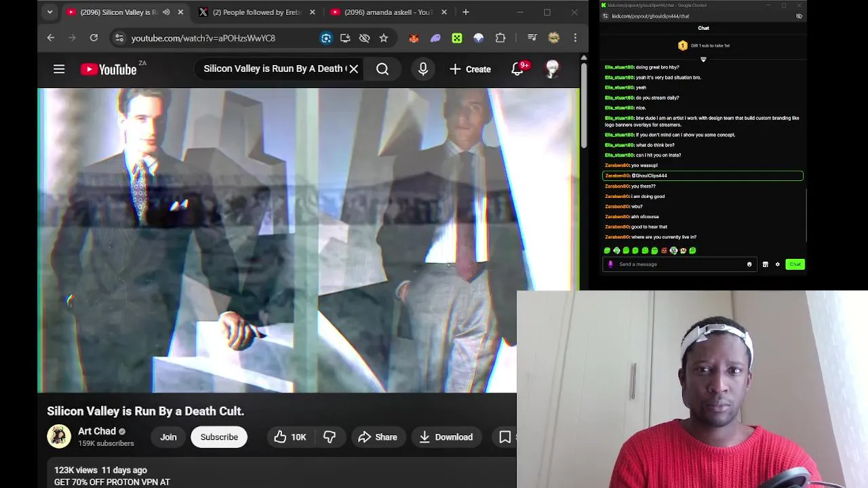868x488 pixels.
Task: Open the Chrome profile avatar
Action: [x=553, y=38]
